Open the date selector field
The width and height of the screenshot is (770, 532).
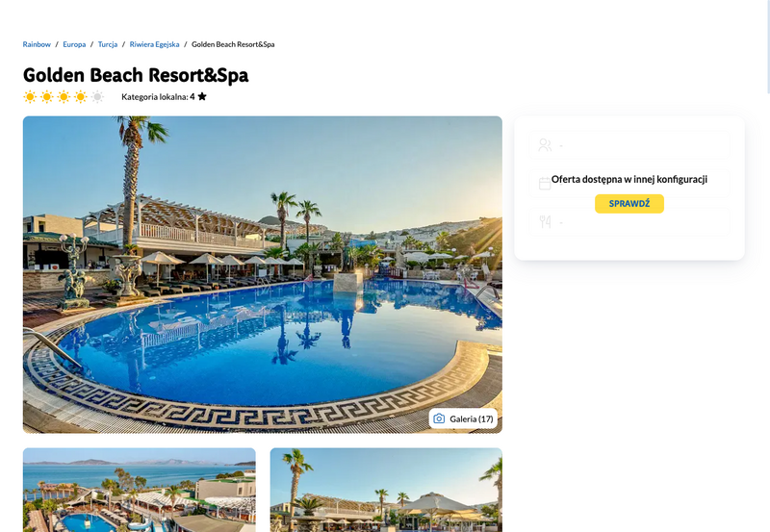(x=629, y=184)
